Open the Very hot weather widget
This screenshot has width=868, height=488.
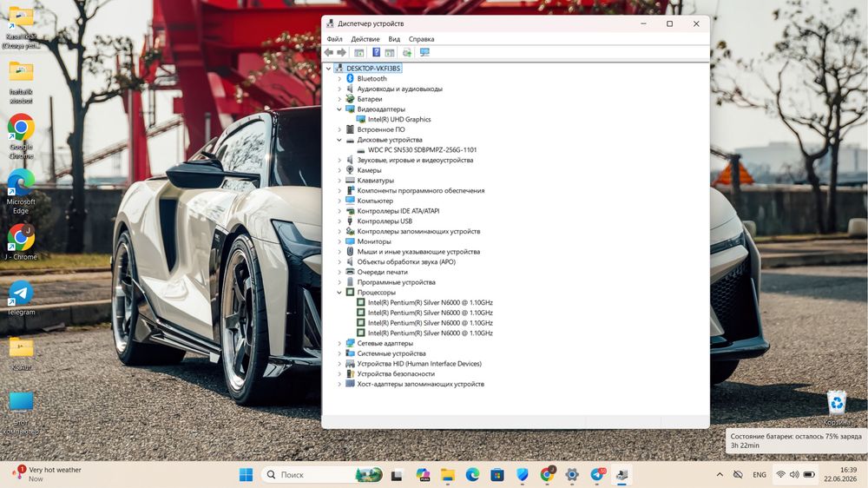click(x=47, y=474)
